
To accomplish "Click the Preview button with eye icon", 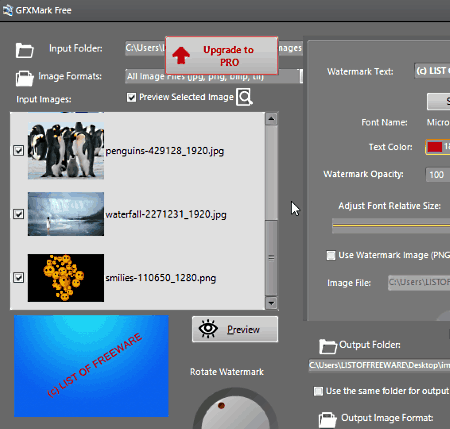I will 235,329.
